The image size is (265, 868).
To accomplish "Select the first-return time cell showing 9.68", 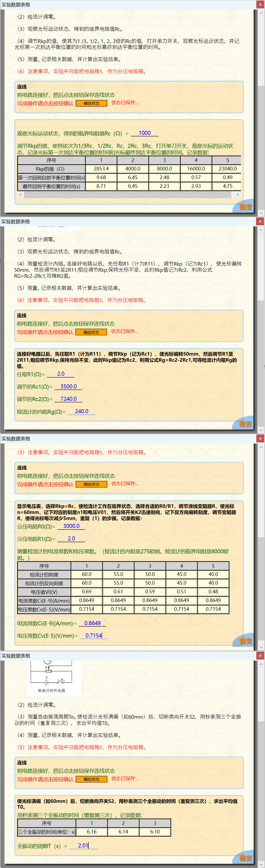I will (101, 178).
